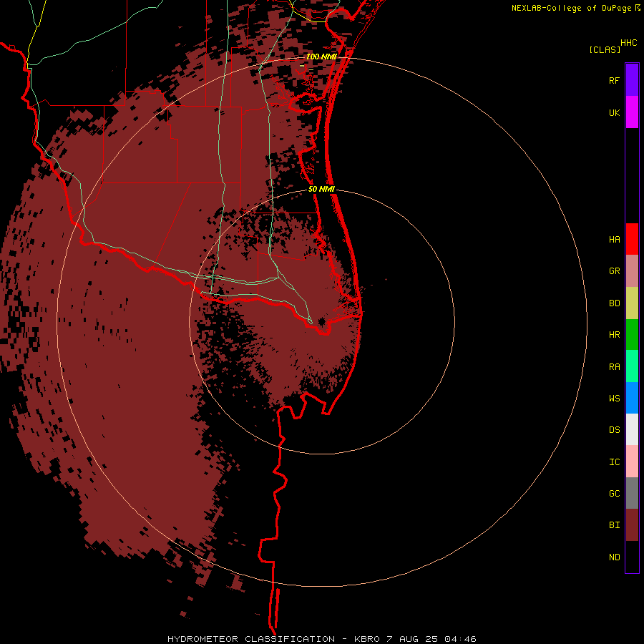The image size is (644, 644).
Task: Click the ND legend label
Action: point(614,557)
